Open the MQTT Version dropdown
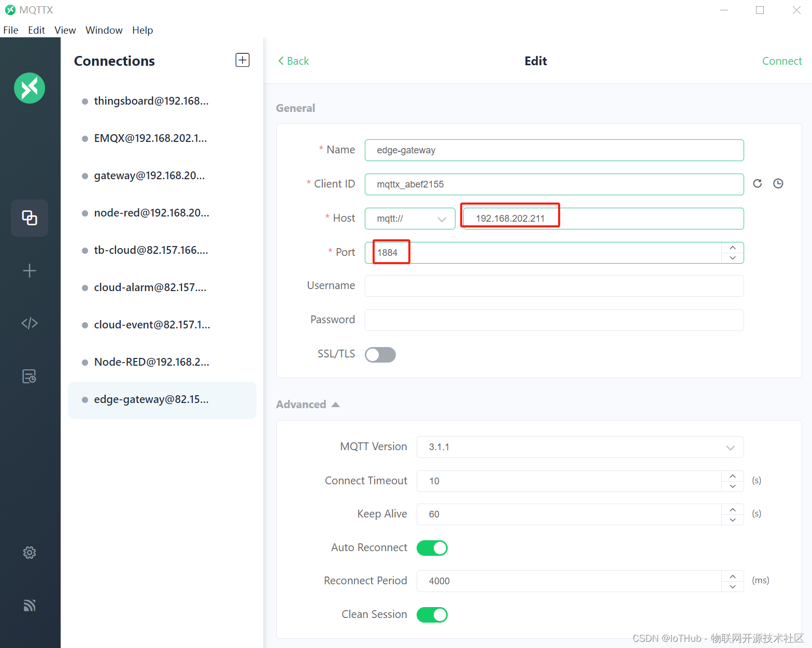This screenshot has width=812, height=648. point(580,447)
